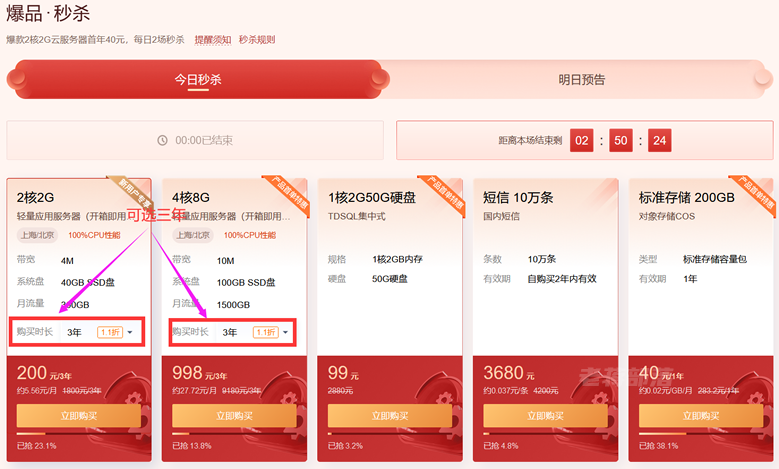Click the 对象存储COS subtitle
The image size is (779, 469).
click(x=667, y=217)
